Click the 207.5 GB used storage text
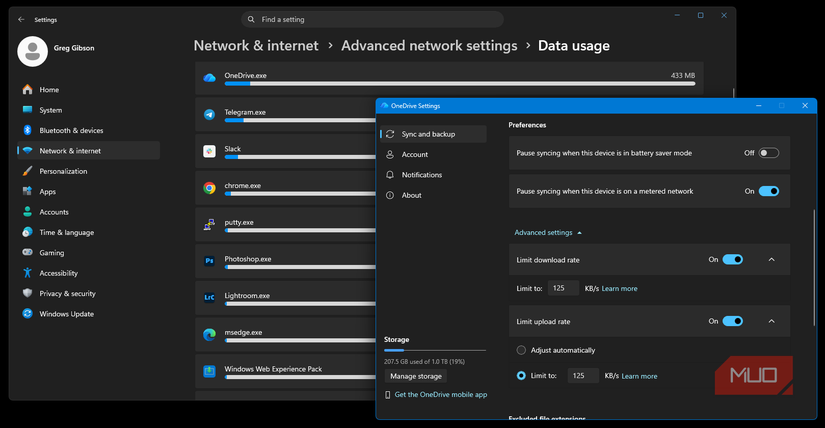The width and height of the screenshot is (825, 428). coord(424,362)
